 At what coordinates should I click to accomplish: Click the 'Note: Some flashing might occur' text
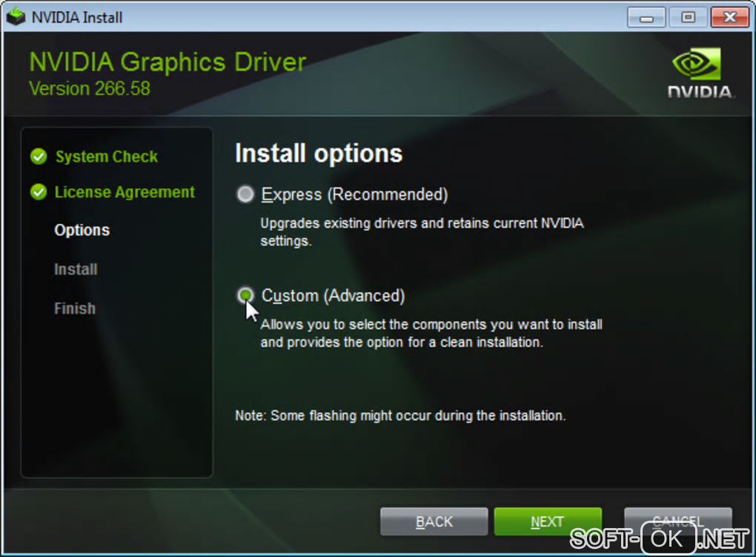pyautogui.click(x=400, y=415)
